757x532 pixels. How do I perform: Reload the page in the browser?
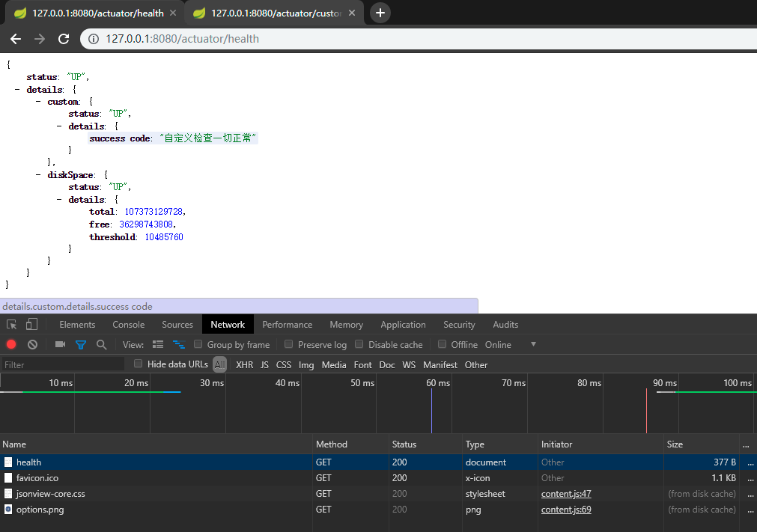coord(64,39)
